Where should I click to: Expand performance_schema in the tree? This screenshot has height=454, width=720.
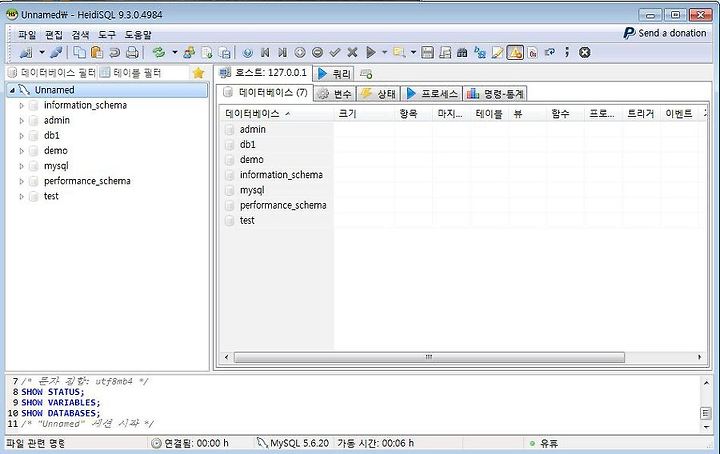pos(21,181)
